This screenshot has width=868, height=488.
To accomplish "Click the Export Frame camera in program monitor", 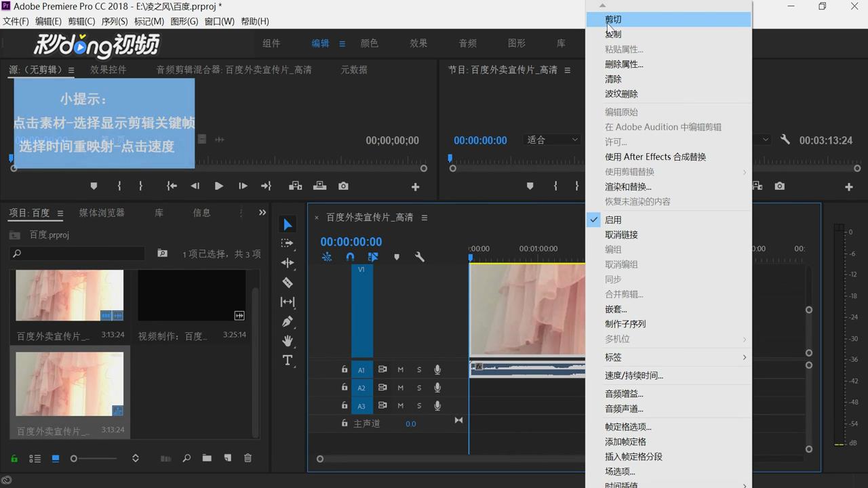I will pyautogui.click(x=780, y=186).
